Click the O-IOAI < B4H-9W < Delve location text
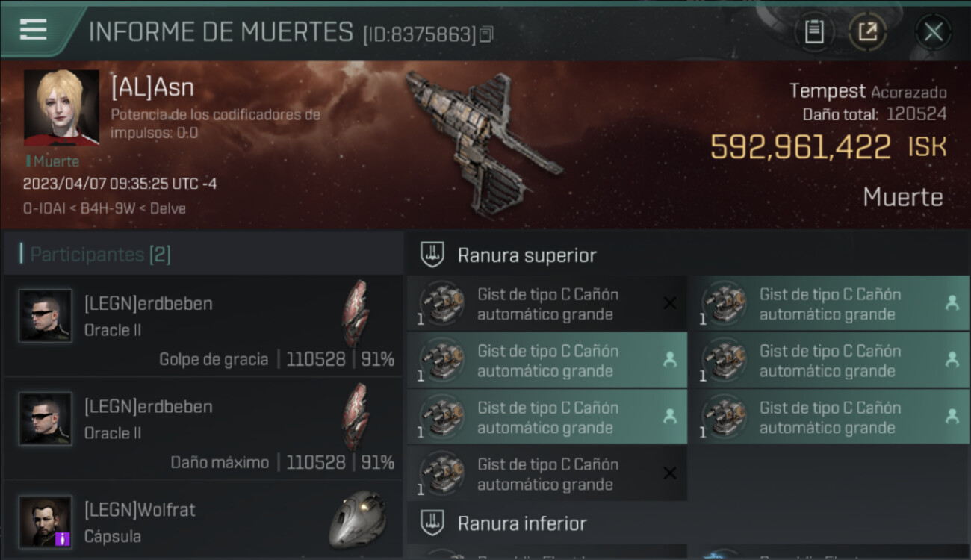 coord(105,208)
